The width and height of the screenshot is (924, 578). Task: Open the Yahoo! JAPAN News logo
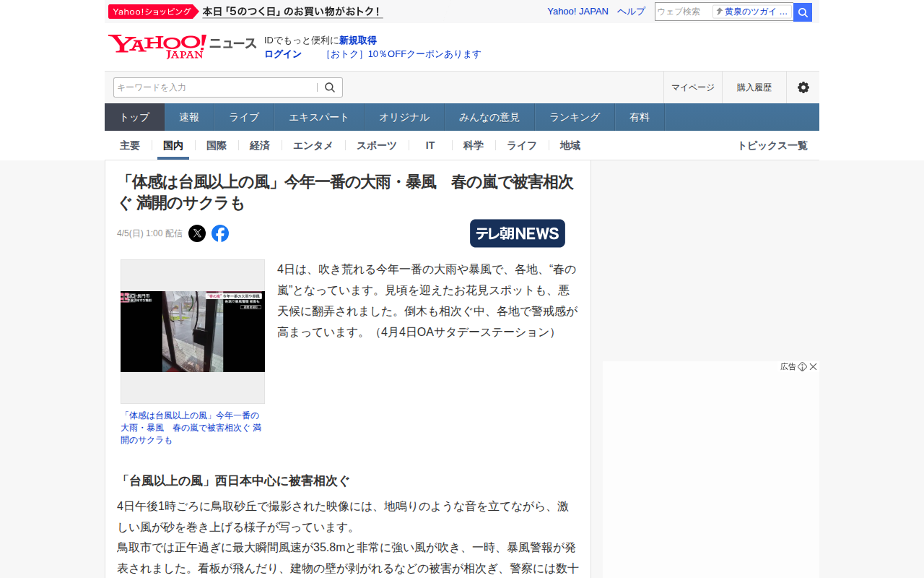[182, 47]
